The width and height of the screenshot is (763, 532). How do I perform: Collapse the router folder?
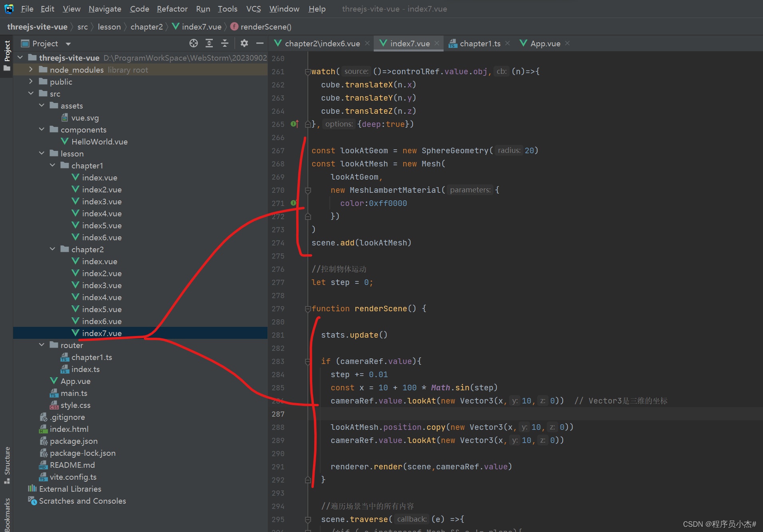(42, 345)
